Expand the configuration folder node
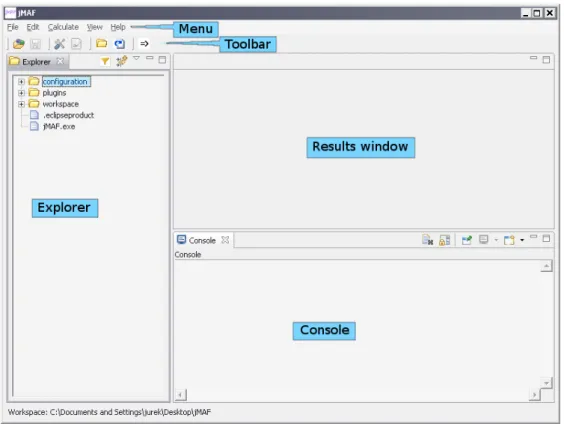The image size is (564, 424). coord(21,82)
